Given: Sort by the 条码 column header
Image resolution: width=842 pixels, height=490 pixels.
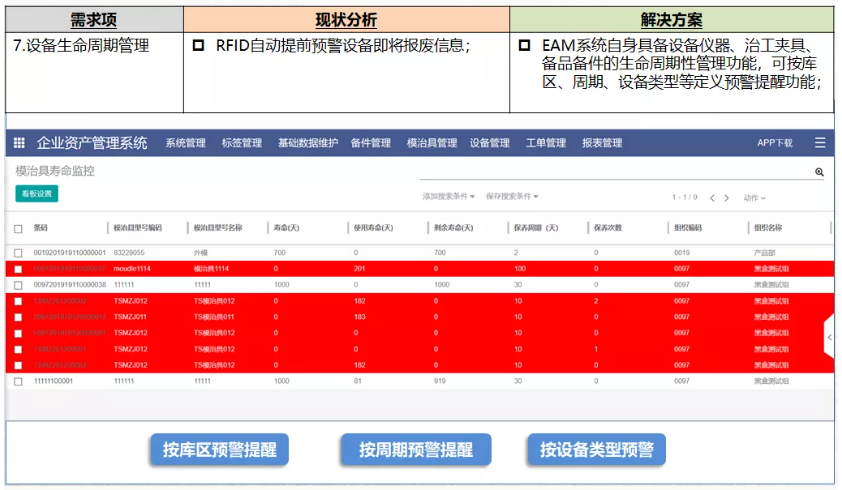Looking at the screenshot, I should [x=40, y=228].
